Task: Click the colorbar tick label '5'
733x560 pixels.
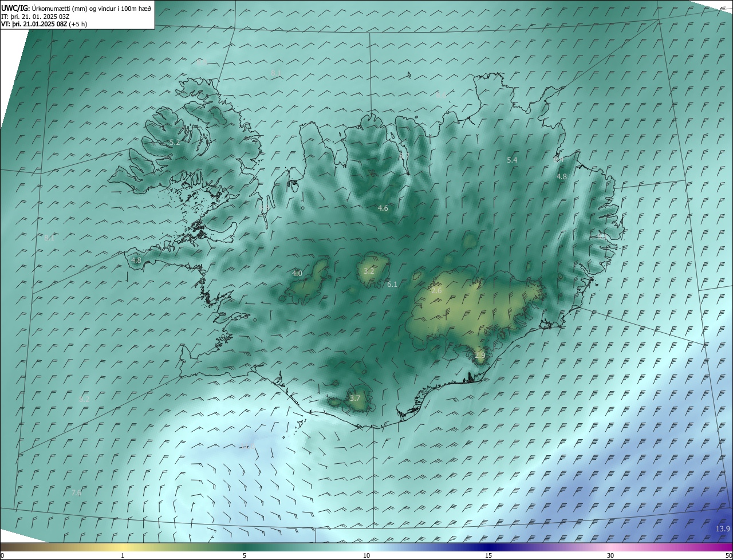Action: tap(245, 555)
